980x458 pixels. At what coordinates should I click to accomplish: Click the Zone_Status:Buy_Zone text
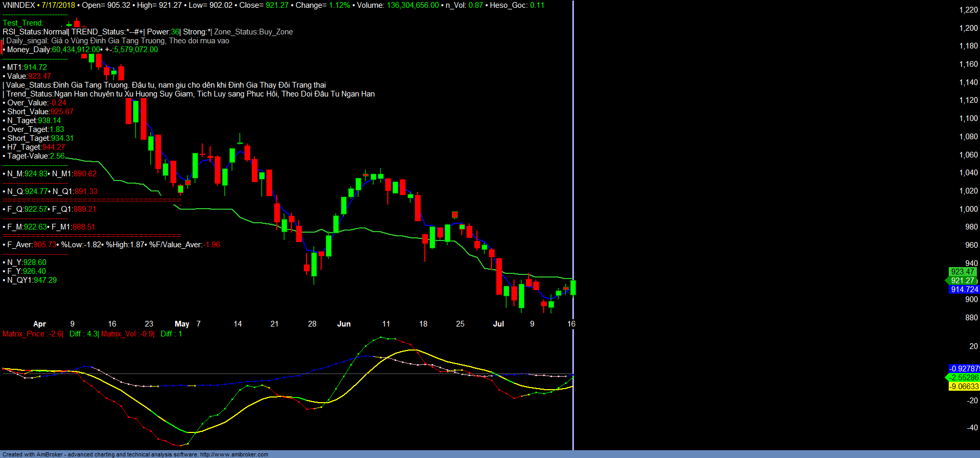[253, 32]
